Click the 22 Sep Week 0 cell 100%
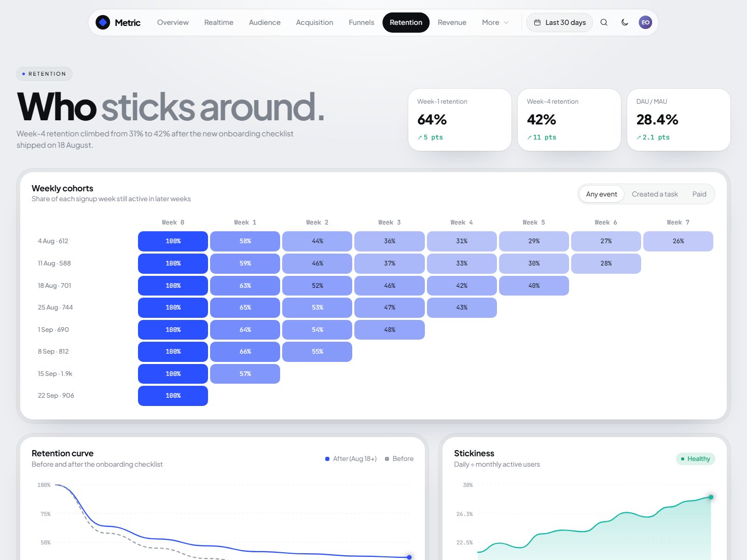 [173, 396]
